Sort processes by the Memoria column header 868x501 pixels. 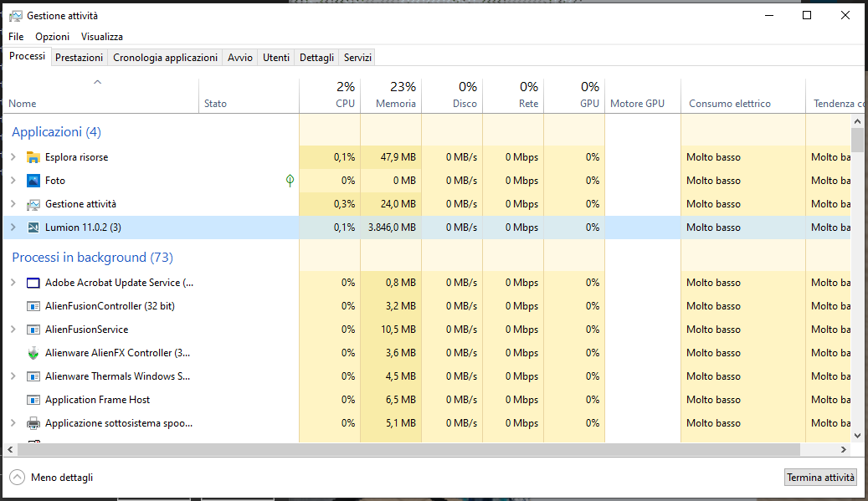point(391,96)
